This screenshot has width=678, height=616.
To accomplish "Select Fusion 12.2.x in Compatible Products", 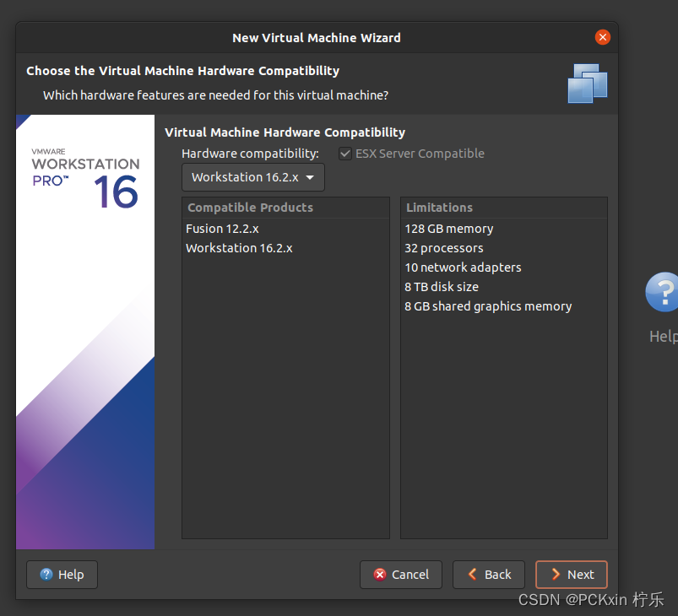I will pyautogui.click(x=285, y=229).
